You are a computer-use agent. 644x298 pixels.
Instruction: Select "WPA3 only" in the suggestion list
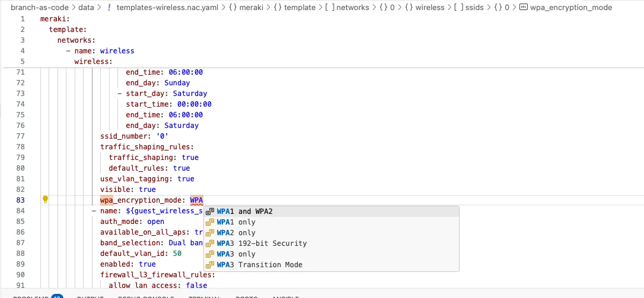click(236, 254)
